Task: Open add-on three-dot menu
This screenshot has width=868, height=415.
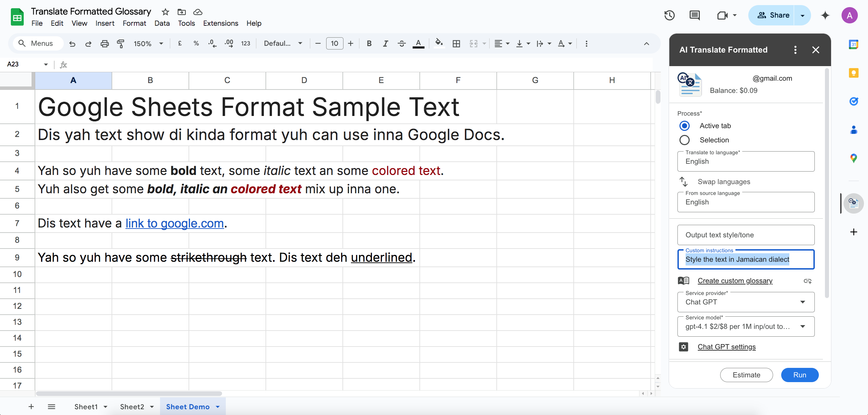Action: coord(795,50)
